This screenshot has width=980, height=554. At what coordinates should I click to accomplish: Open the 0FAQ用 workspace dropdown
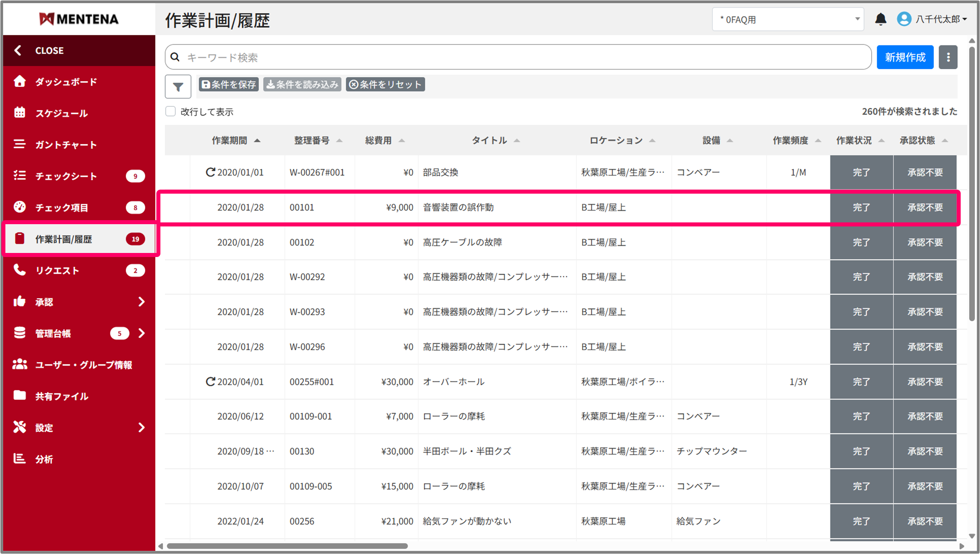(787, 19)
